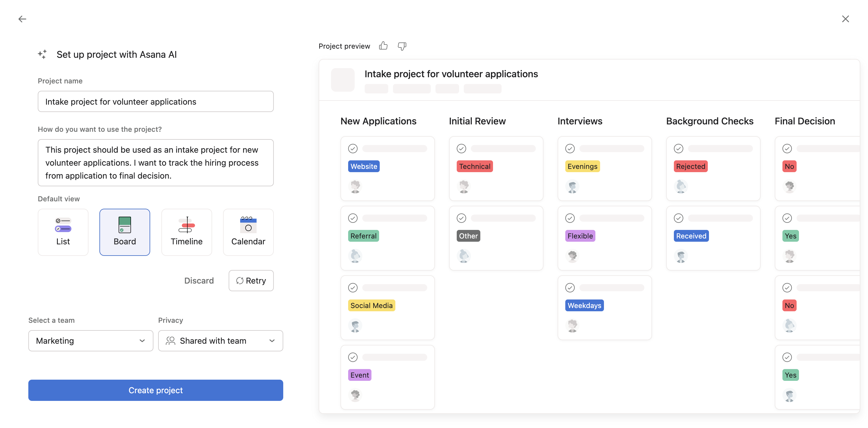Pick the Calendar default view

[x=248, y=232]
